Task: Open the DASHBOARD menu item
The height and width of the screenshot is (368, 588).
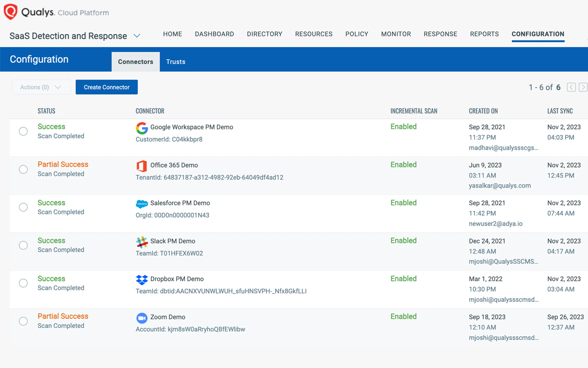Action: [214, 34]
